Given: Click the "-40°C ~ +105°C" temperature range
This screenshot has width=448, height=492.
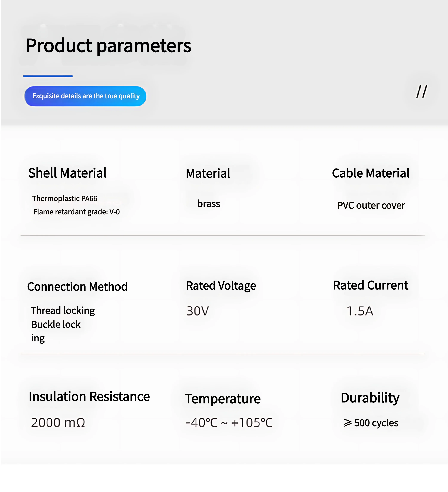Looking at the screenshot, I should coord(229,423).
